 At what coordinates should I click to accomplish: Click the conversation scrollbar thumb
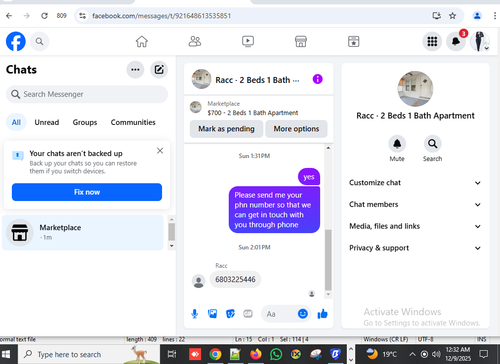(x=328, y=260)
